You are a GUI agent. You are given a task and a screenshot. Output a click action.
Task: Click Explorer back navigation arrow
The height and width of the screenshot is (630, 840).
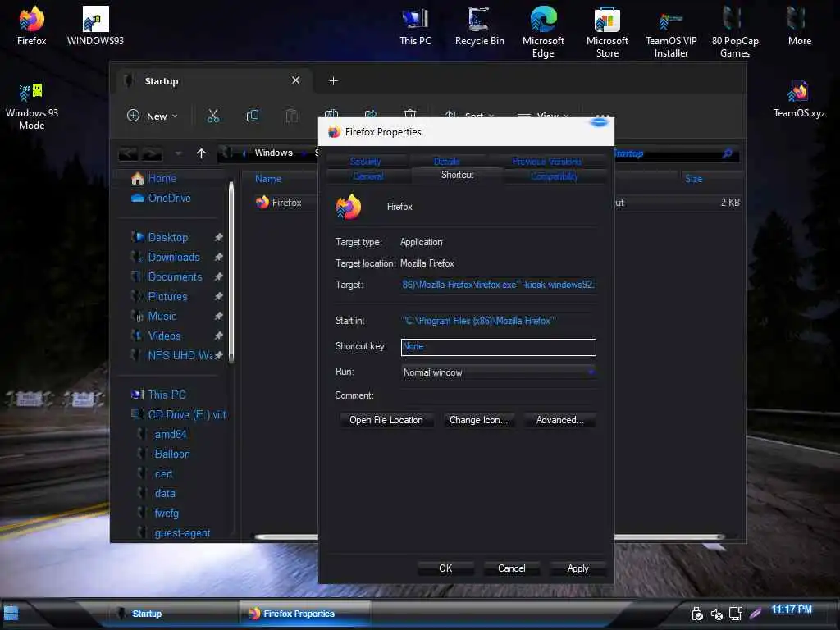127,154
